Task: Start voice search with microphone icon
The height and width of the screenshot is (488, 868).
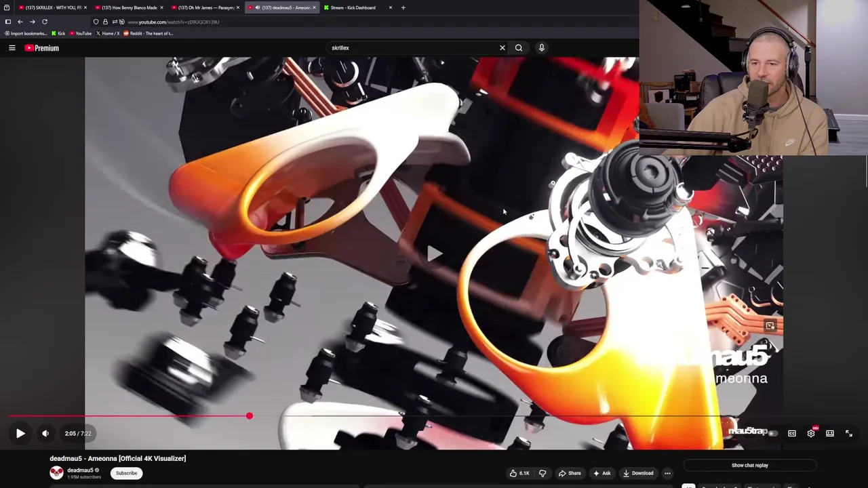Action: click(x=541, y=48)
